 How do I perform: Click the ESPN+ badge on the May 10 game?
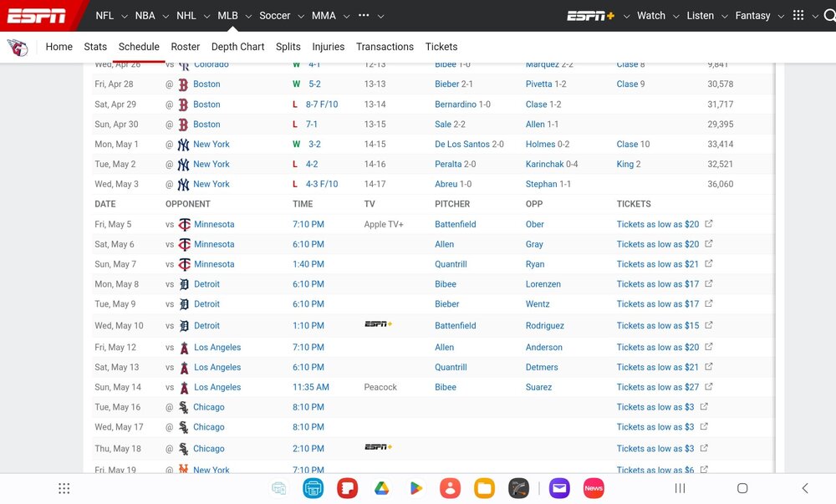(378, 324)
